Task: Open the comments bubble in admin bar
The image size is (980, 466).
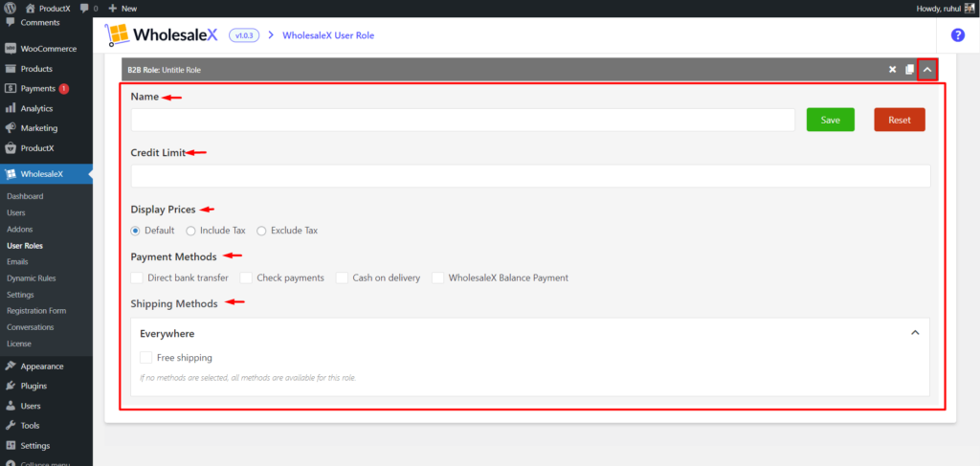Action: (x=89, y=9)
